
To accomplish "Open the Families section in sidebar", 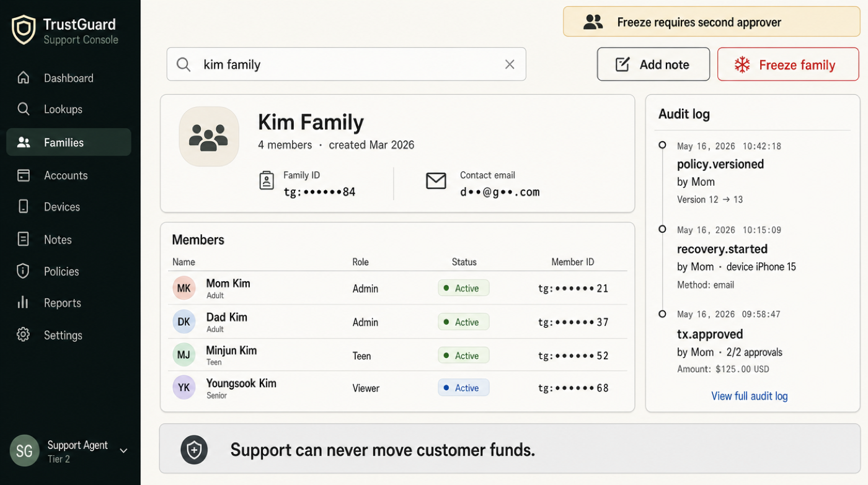I will [69, 142].
